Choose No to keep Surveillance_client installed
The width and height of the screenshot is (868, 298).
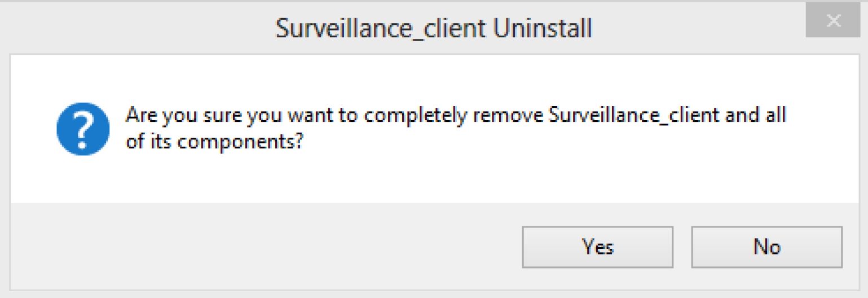click(x=766, y=247)
